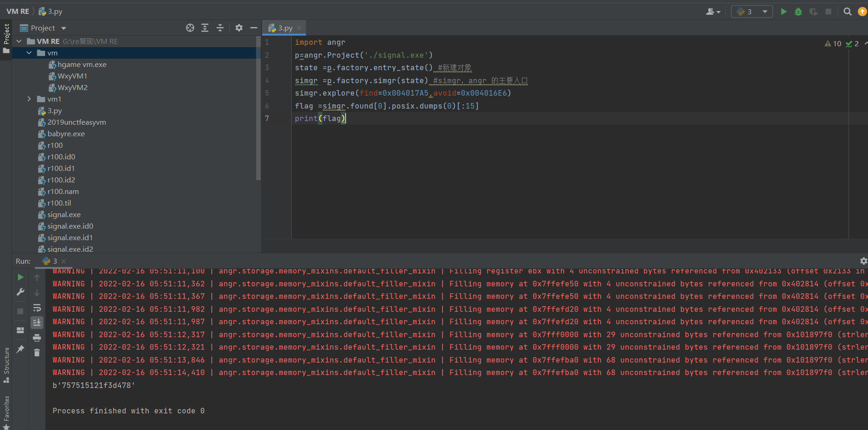The height and width of the screenshot is (430, 868).
Task: Go up the stack trace arrow
Action: pyautogui.click(x=37, y=278)
